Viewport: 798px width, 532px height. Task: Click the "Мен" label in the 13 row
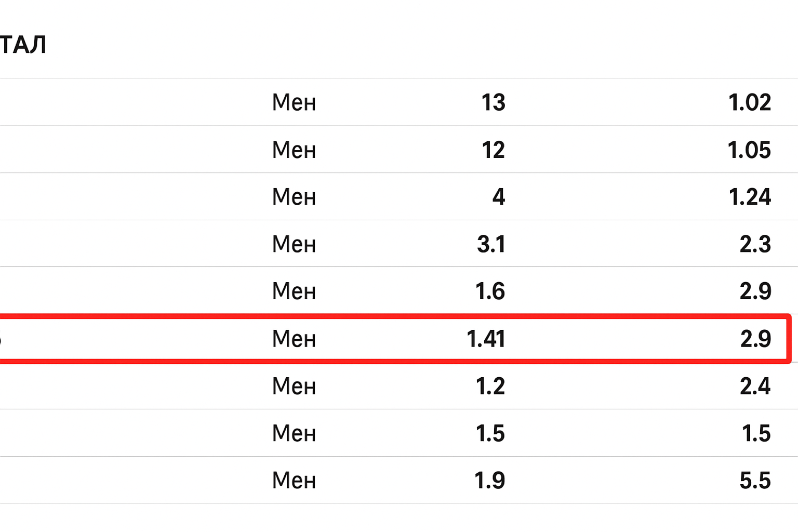(294, 102)
